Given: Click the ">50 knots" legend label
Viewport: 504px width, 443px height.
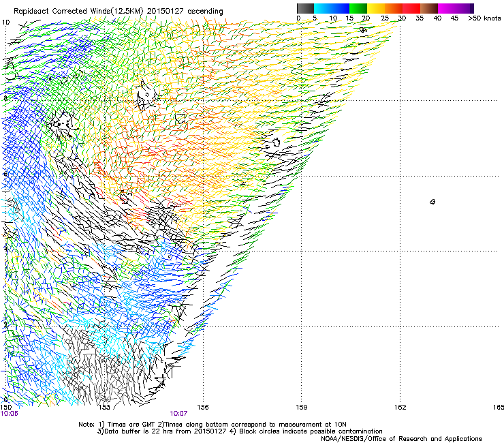Looking at the screenshot, I should click(x=484, y=18).
